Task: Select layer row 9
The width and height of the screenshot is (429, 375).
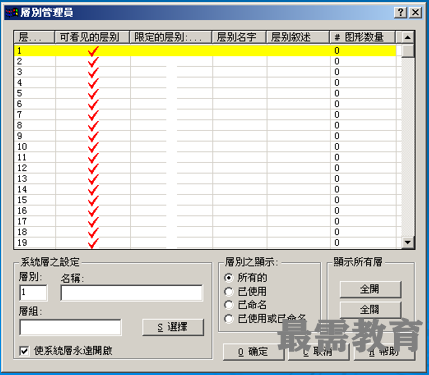Action: pos(205,136)
